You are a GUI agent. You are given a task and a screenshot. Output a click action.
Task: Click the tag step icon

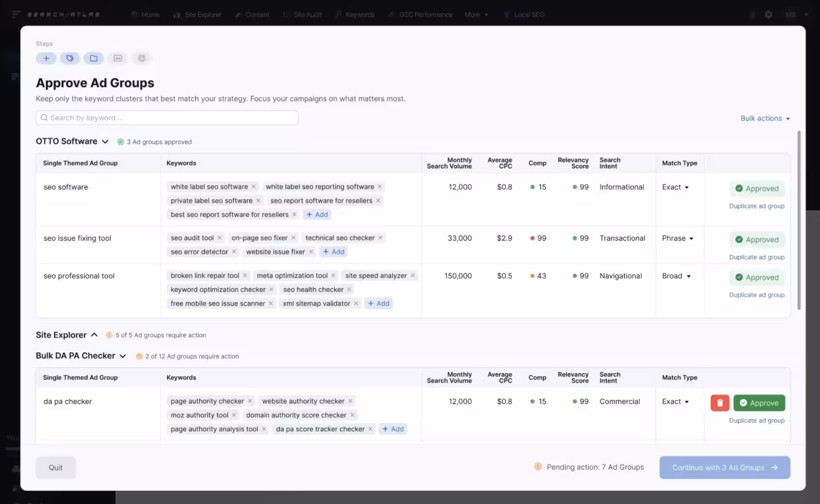pyautogui.click(x=70, y=58)
